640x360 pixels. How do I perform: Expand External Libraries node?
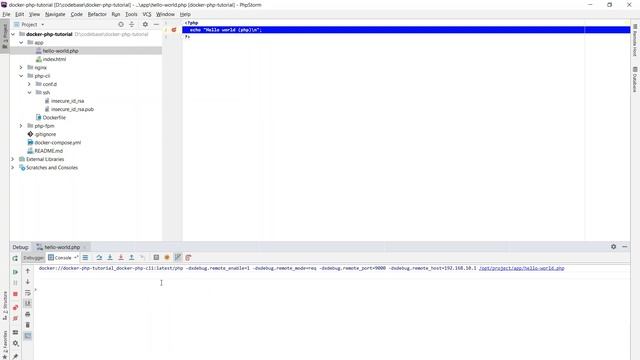(x=13, y=159)
